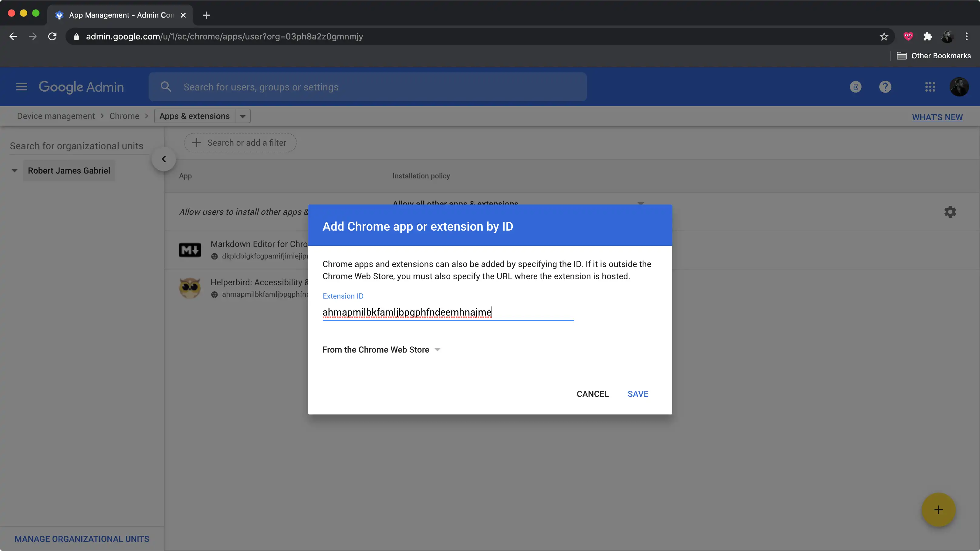Click the Installation policy column header
This screenshot has width=980, height=551.
pos(421,176)
